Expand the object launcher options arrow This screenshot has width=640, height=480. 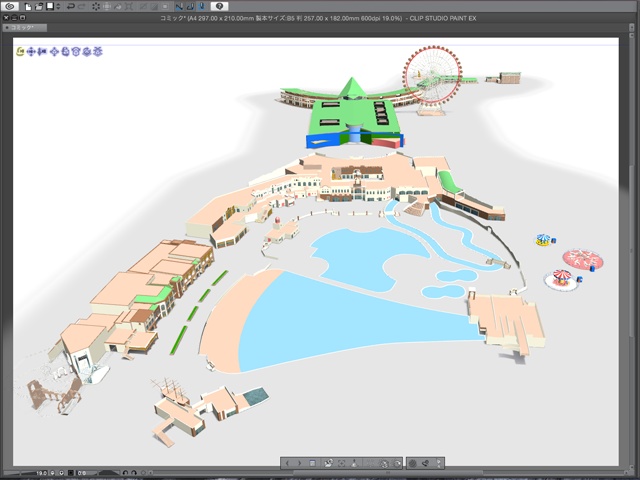(x=439, y=463)
